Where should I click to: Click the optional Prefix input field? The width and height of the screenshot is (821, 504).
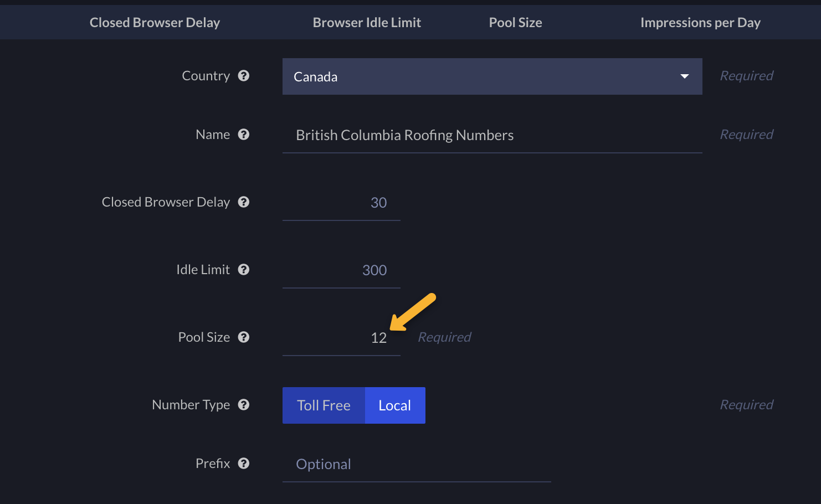pyautogui.click(x=417, y=465)
